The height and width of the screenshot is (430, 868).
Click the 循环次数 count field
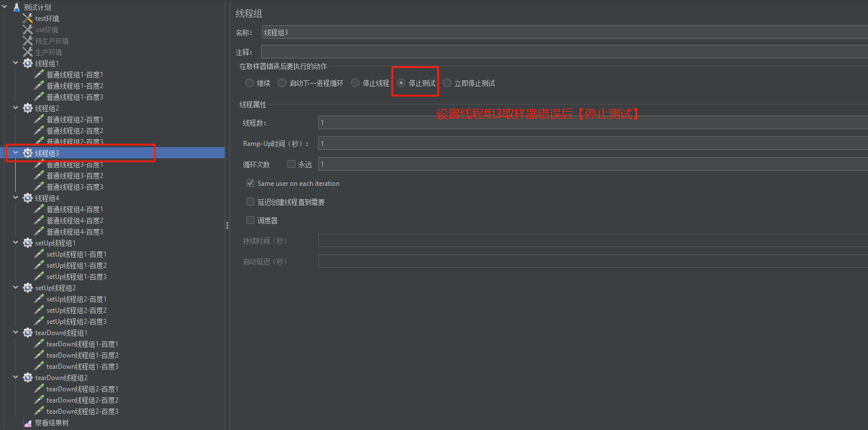(593, 164)
